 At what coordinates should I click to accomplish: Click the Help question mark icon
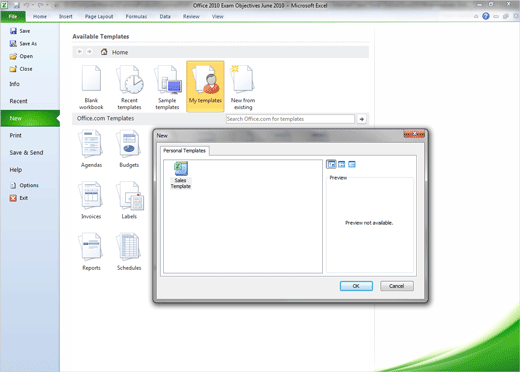pos(486,16)
